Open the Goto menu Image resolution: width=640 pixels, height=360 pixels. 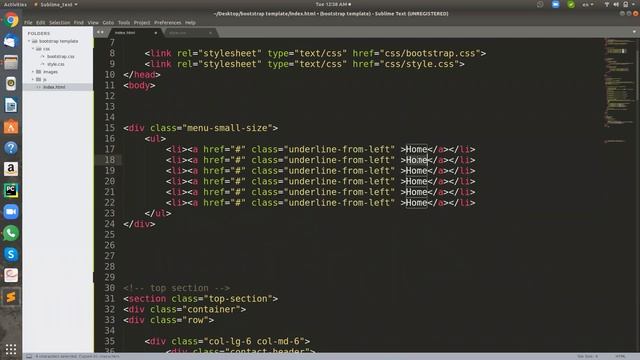[x=108, y=22]
